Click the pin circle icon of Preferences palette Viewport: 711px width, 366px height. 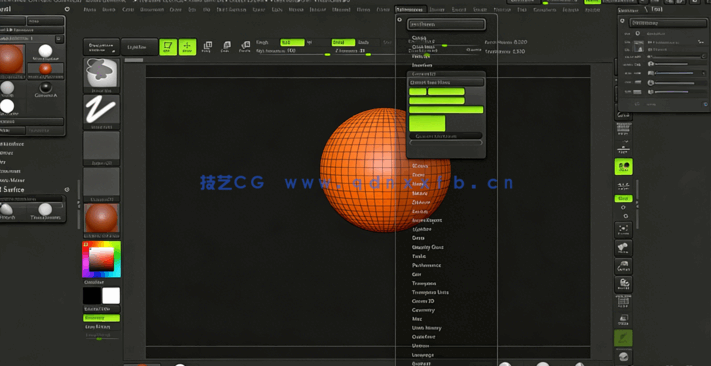tap(399, 20)
